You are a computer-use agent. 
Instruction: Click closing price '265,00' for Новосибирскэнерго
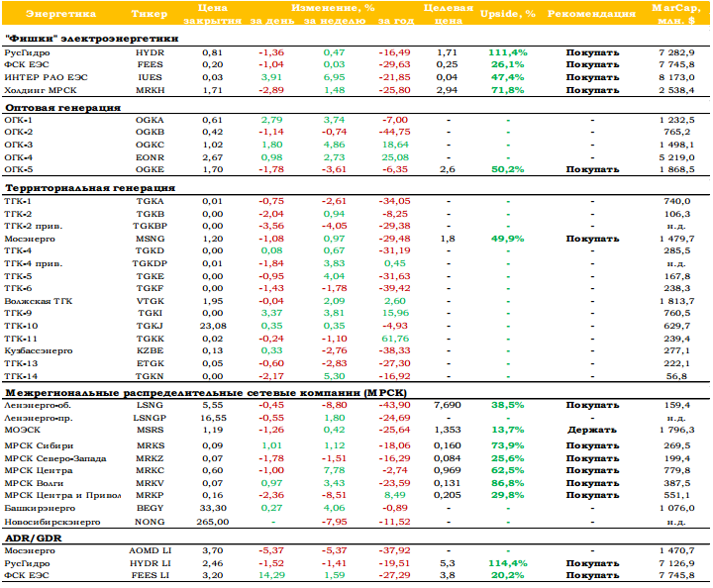tap(212, 522)
